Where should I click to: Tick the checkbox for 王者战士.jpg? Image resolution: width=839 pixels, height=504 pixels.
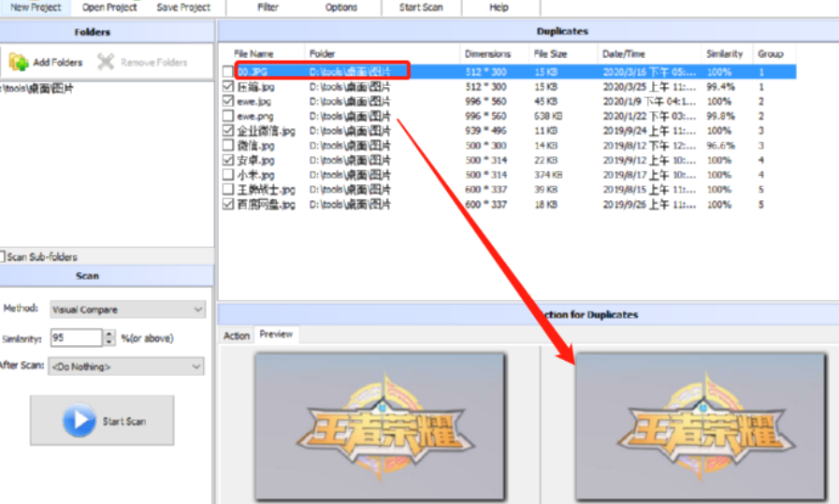(228, 190)
